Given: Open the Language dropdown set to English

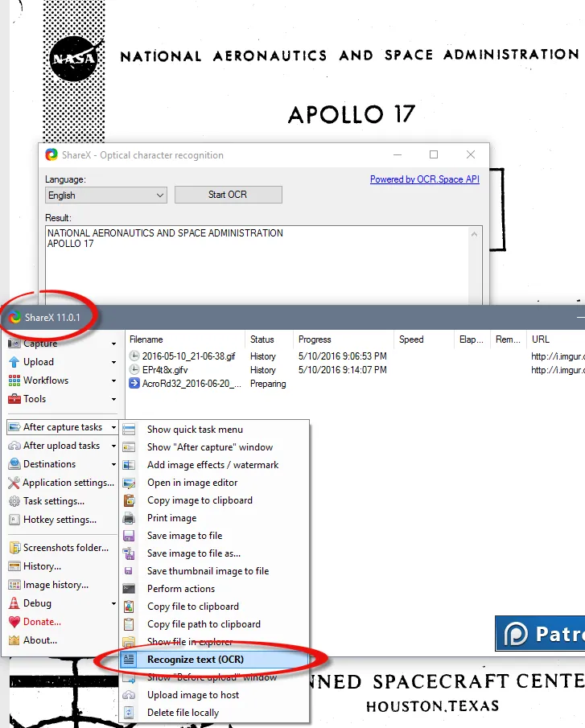Looking at the screenshot, I should click(x=105, y=195).
